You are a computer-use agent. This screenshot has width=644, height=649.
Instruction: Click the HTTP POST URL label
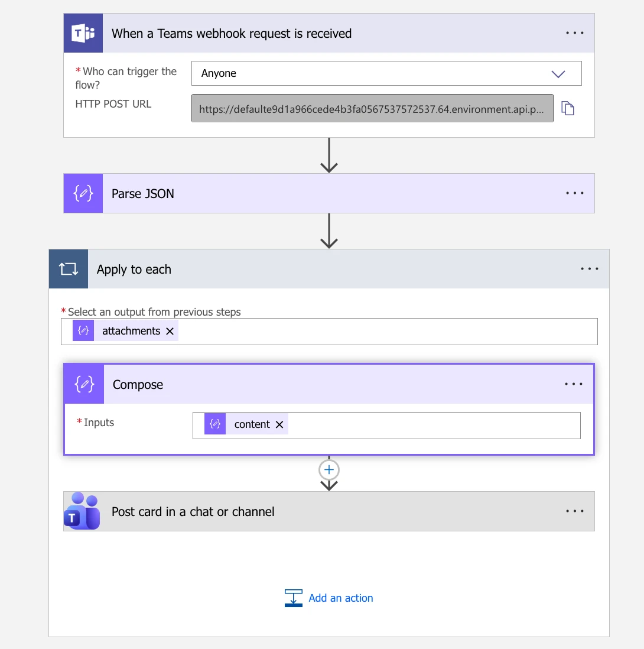pyautogui.click(x=113, y=104)
